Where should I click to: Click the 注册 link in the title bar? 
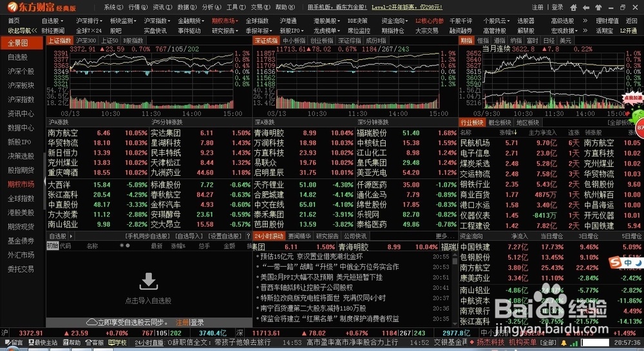click(x=537, y=7)
